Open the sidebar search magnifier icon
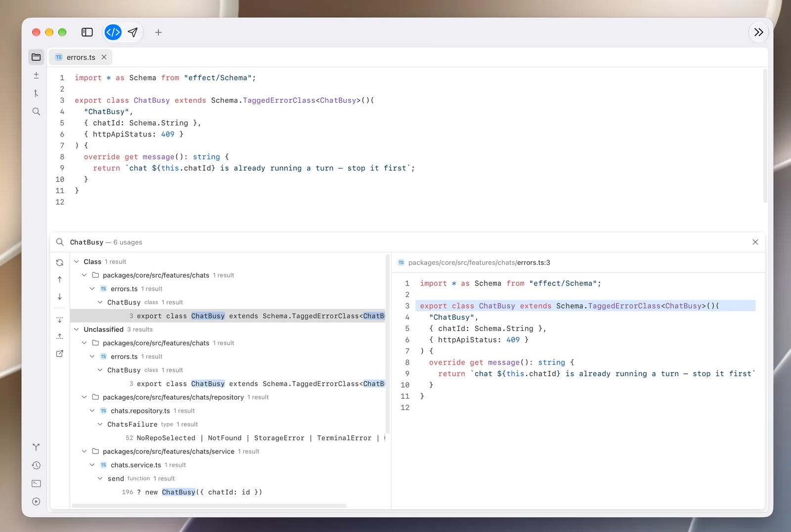Viewport: 791px width, 532px height. pos(36,112)
